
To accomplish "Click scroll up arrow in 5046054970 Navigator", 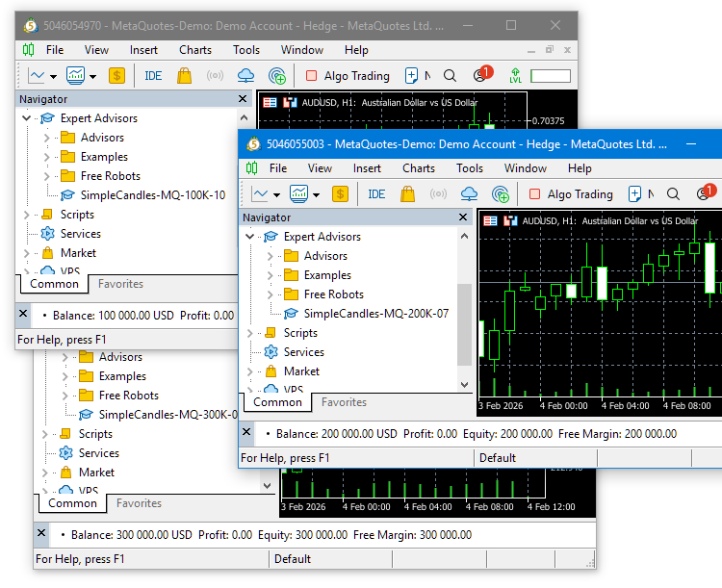I will [x=245, y=117].
